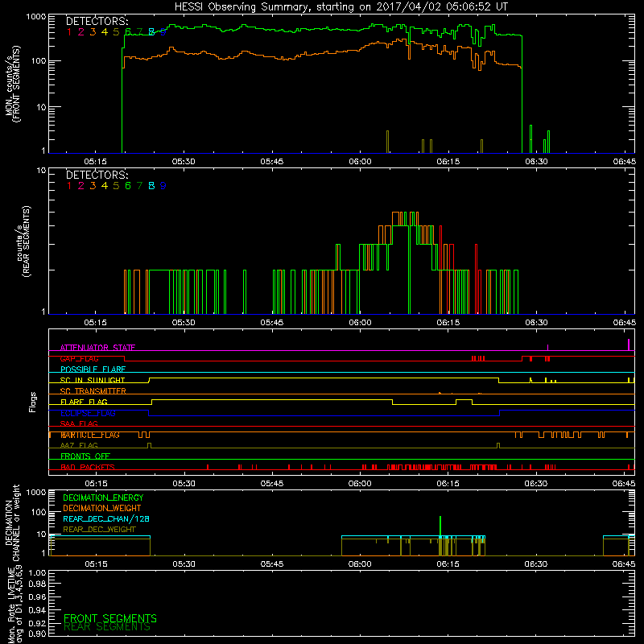Click the rear segments counts/s axis title
644x644 pixels.
tap(23, 242)
